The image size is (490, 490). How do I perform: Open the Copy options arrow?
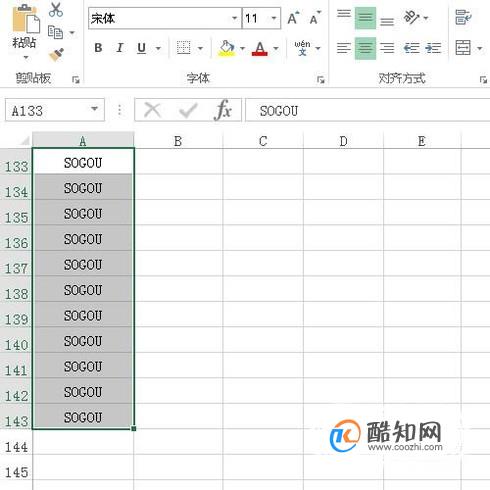(x=72, y=33)
